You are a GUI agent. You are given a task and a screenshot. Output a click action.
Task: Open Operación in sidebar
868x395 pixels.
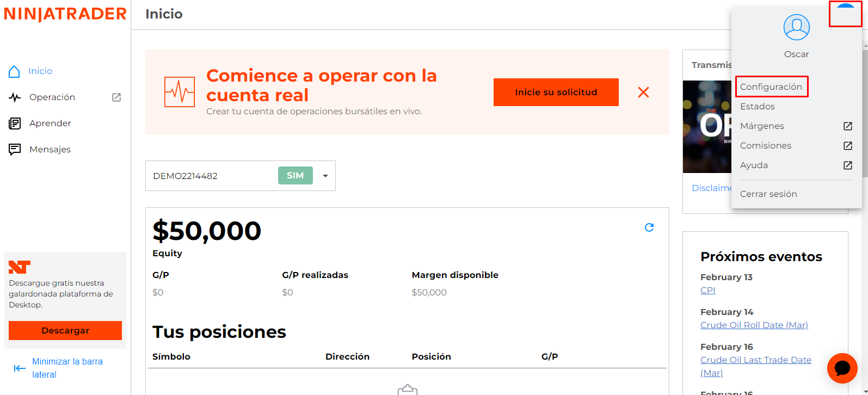click(x=52, y=97)
